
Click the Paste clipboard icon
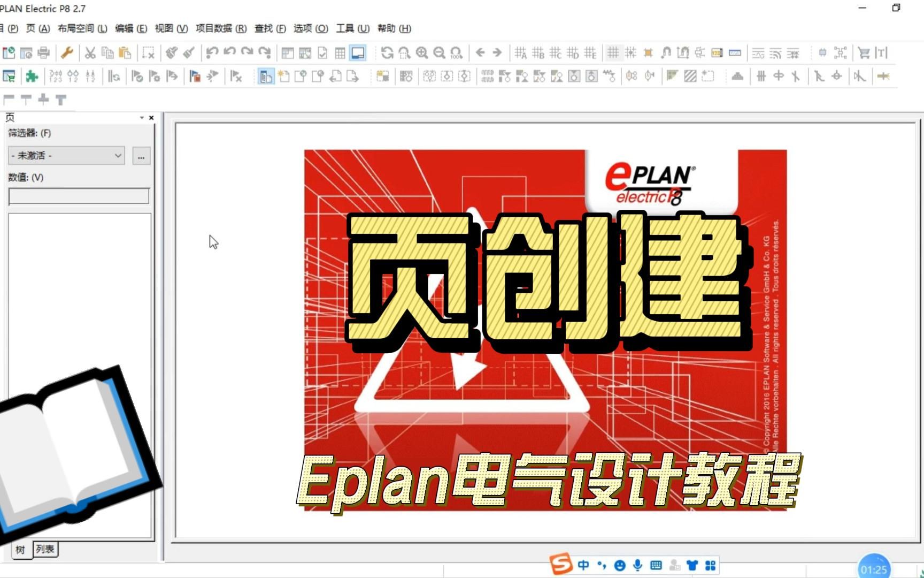125,52
